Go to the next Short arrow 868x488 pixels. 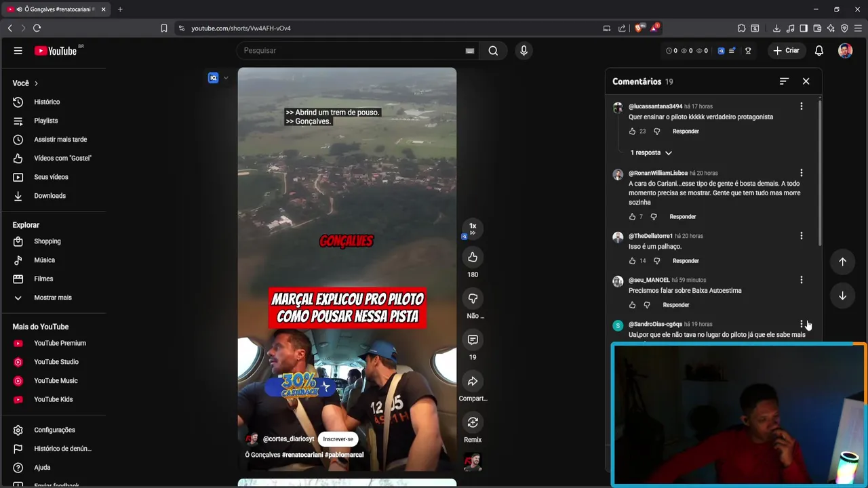tap(842, 296)
